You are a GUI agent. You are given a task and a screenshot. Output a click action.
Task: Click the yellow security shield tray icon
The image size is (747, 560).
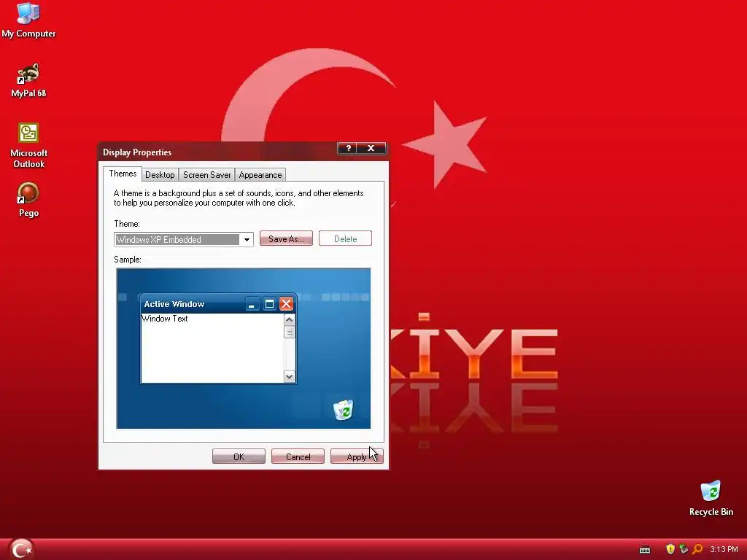670,549
